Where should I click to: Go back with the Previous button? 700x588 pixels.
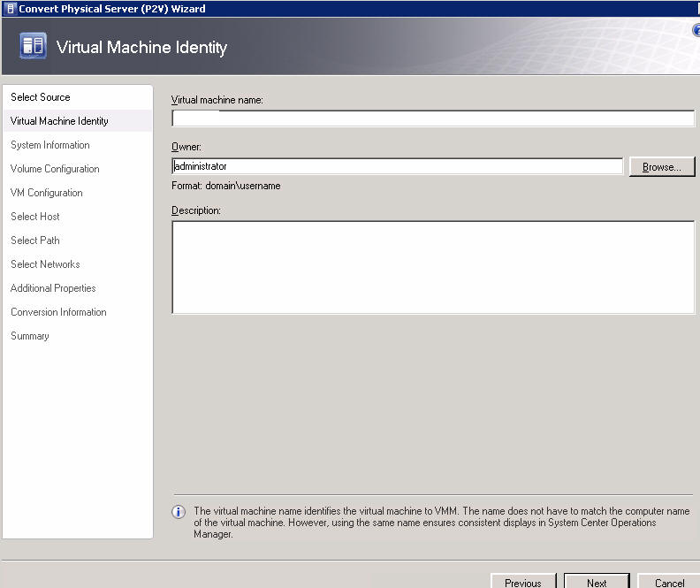pos(523,582)
